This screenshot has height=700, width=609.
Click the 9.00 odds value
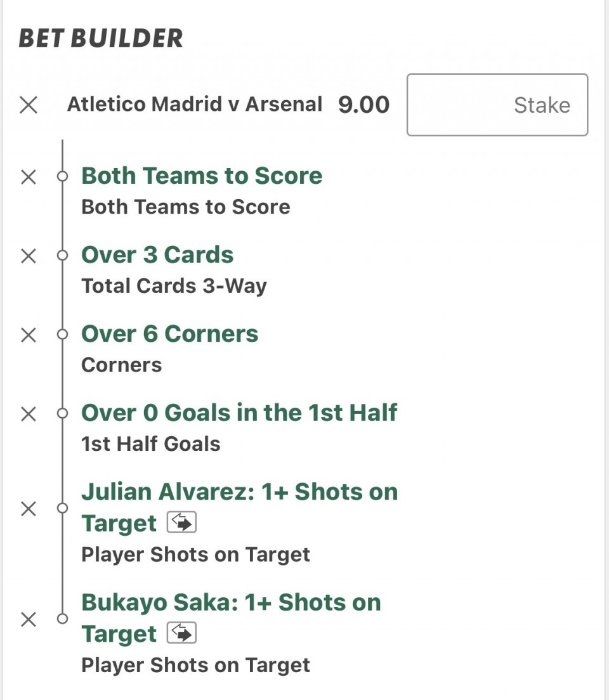pyautogui.click(x=363, y=105)
